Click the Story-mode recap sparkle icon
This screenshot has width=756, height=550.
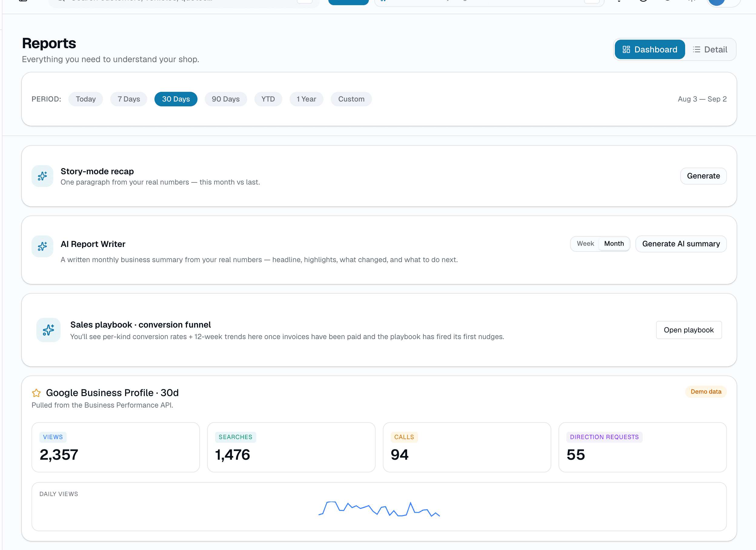42,176
